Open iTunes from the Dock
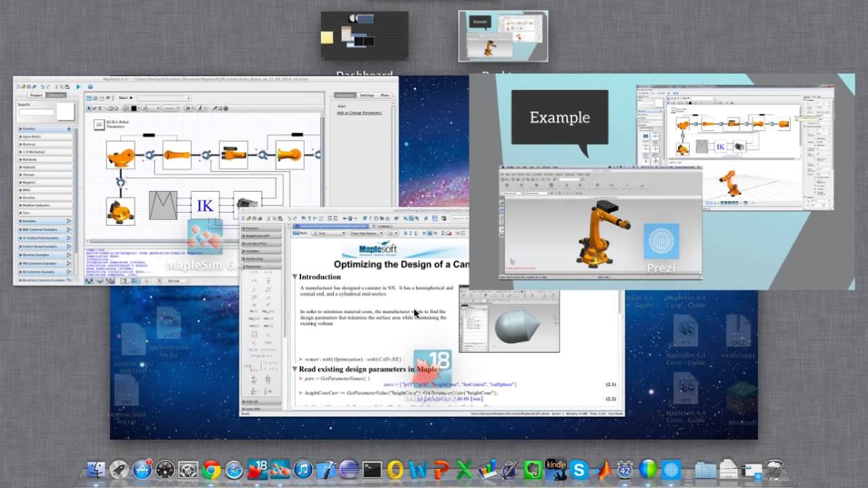The image size is (868, 488). pyautogui.click(x=303, y=469)
